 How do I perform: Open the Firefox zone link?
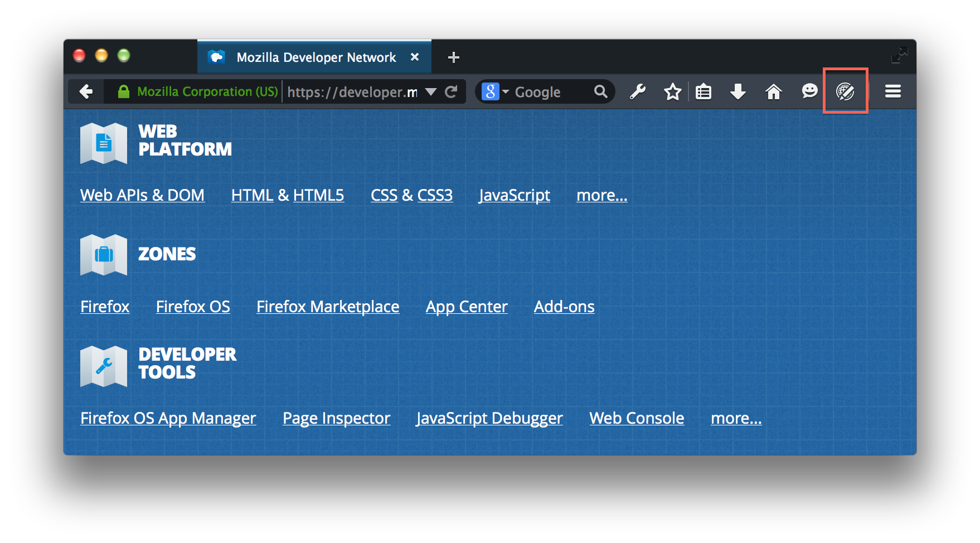click(105, 307)
